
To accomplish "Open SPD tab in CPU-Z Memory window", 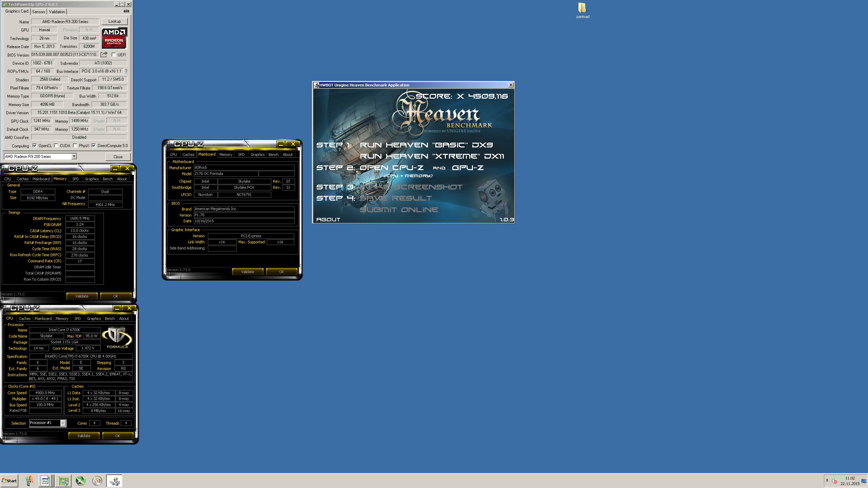I will pos(76,179).
